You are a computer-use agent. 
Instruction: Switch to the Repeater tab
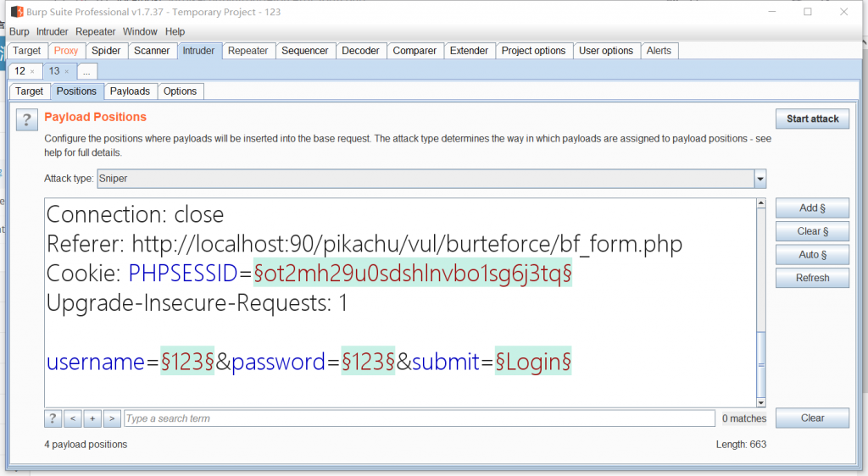(x=248, y=51)
